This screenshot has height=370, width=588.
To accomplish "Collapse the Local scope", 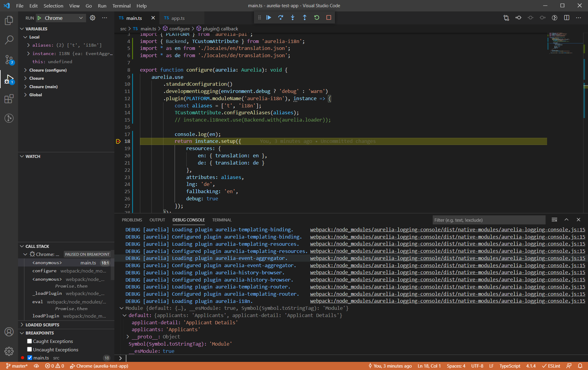I will 26,37.
